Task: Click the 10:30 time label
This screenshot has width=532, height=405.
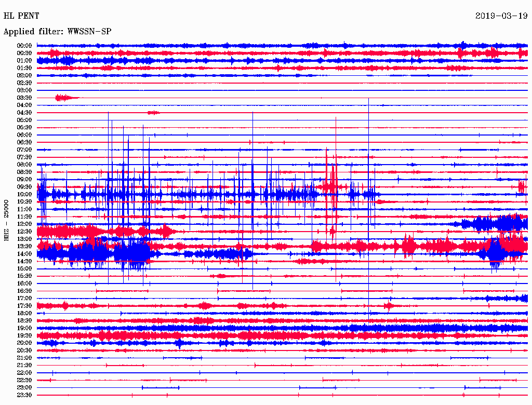Action: [x=24, y=202]
